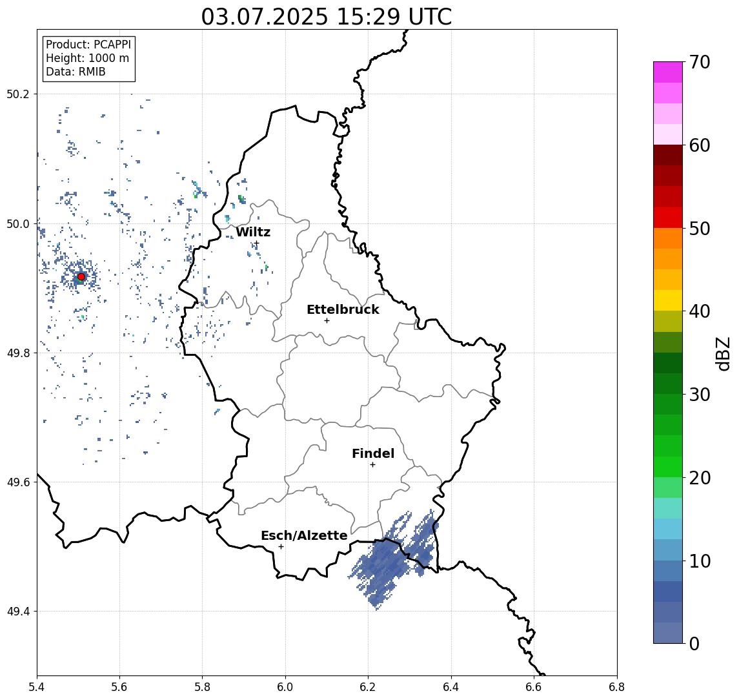Click the longitude tick label 6.0

[x=285, y=687]
